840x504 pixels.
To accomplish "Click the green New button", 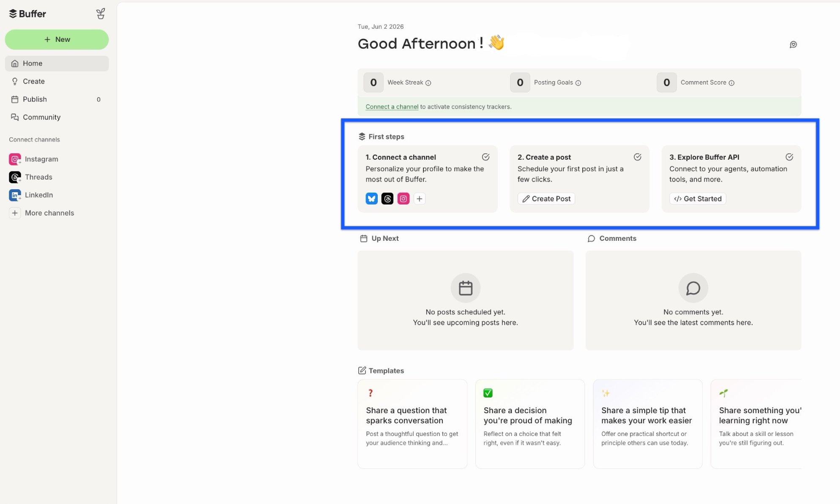I will click(57, 39).
